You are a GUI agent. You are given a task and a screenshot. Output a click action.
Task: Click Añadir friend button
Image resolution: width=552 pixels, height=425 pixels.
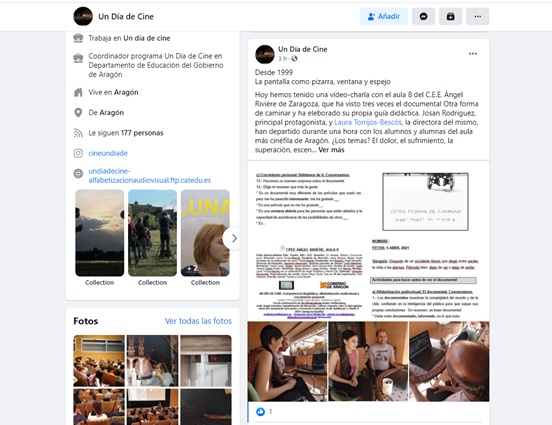(x=384, y=17)
